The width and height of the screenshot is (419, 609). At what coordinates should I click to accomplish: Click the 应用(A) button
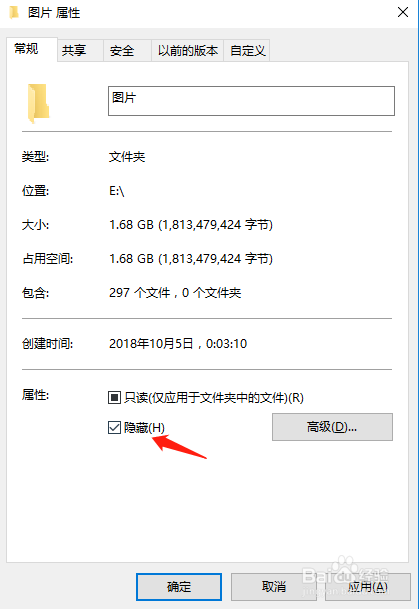click(x=368, y=586)
